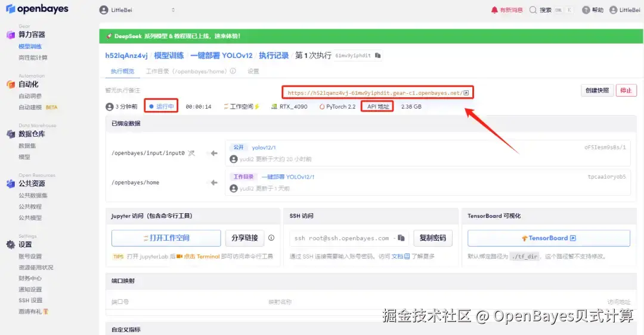Switch to the 执行概览 tab
This screenshot has height=335, width=644.
[x=122, y=71]
